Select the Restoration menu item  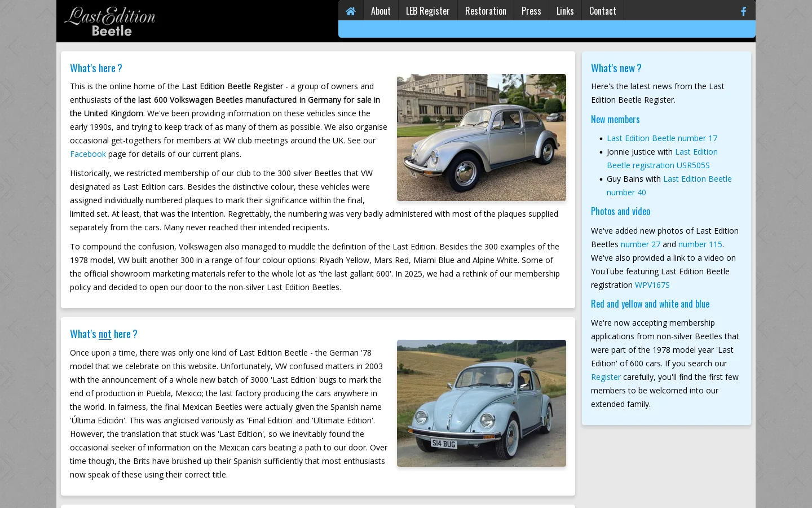pos(486,11)
